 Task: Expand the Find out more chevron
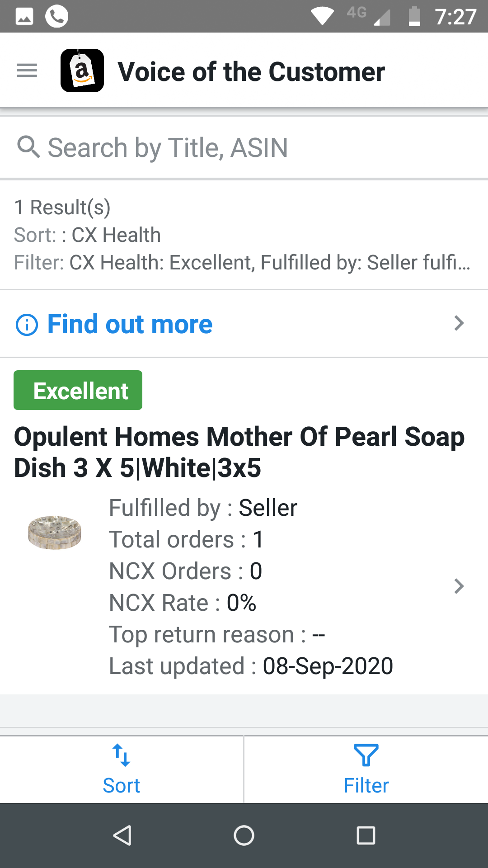point(459,323)
